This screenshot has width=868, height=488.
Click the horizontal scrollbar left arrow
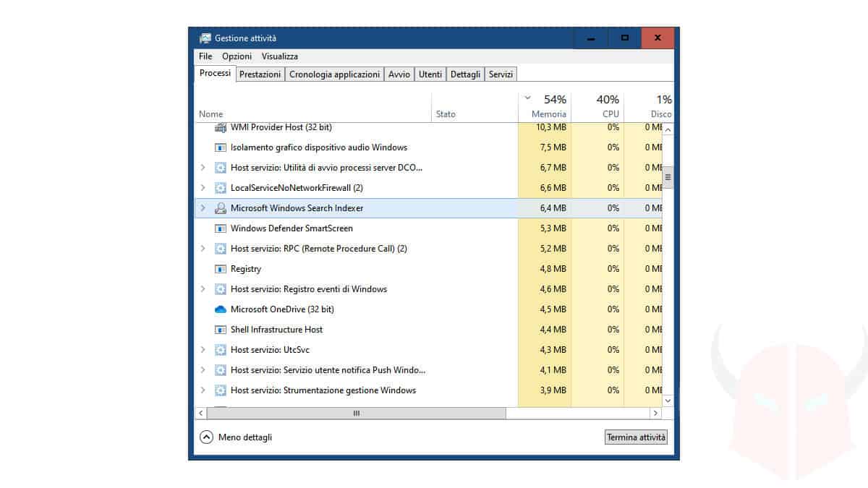click(201, 413)
